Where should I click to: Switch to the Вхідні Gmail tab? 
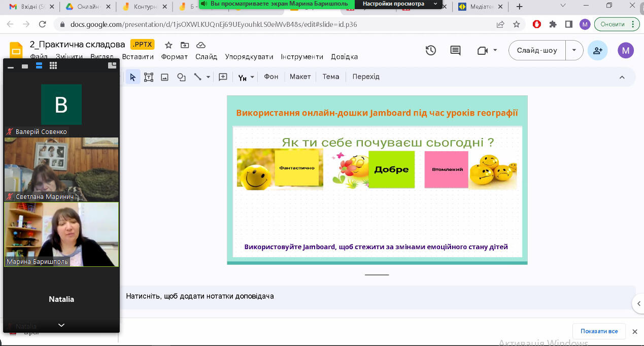(x=30, y=7)
